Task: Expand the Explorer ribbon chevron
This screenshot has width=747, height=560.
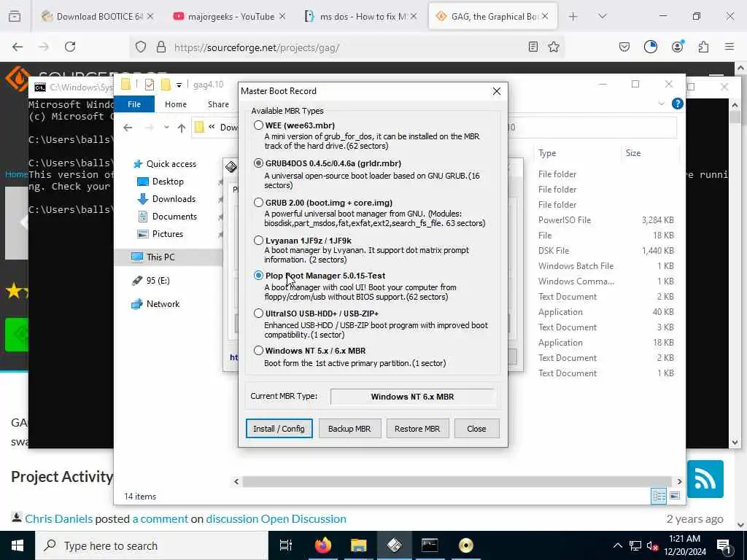Action: 661,104
